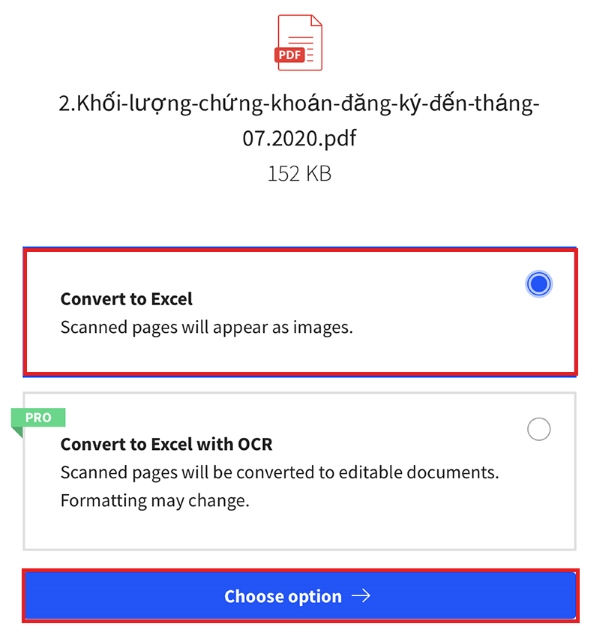Viewport: 600px width, 633px height.
Task: Click the green PRO badge
Action: (38, 417)
